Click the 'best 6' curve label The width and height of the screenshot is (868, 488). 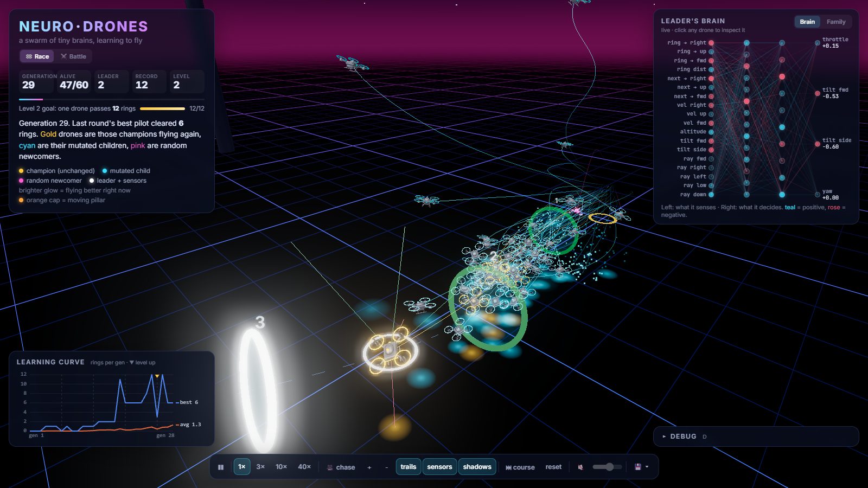coord(188,402)
